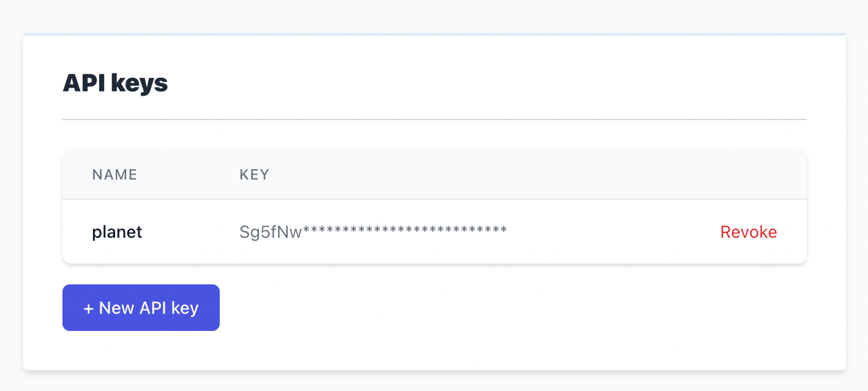Select the planet key name
868x391 pixels.
coord(117,232)
